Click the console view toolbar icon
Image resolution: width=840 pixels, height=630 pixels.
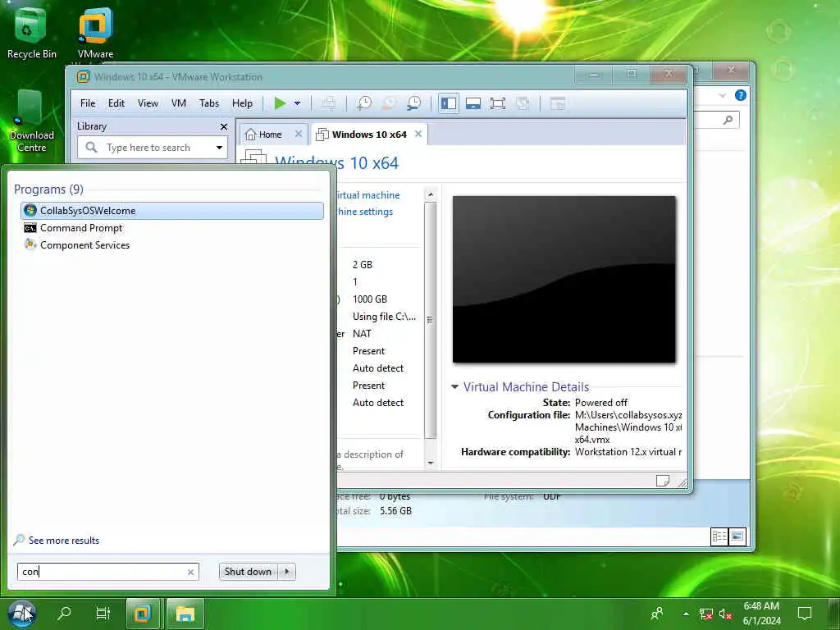(x=558, y=103)
